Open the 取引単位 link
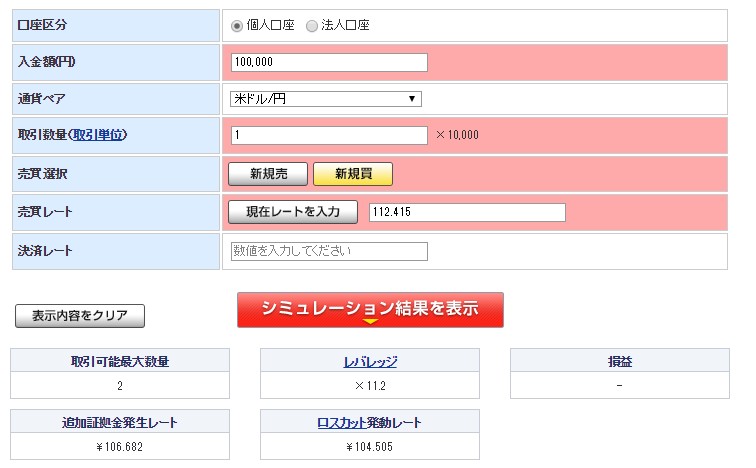756x468 pixels. [x=98, y=135]
